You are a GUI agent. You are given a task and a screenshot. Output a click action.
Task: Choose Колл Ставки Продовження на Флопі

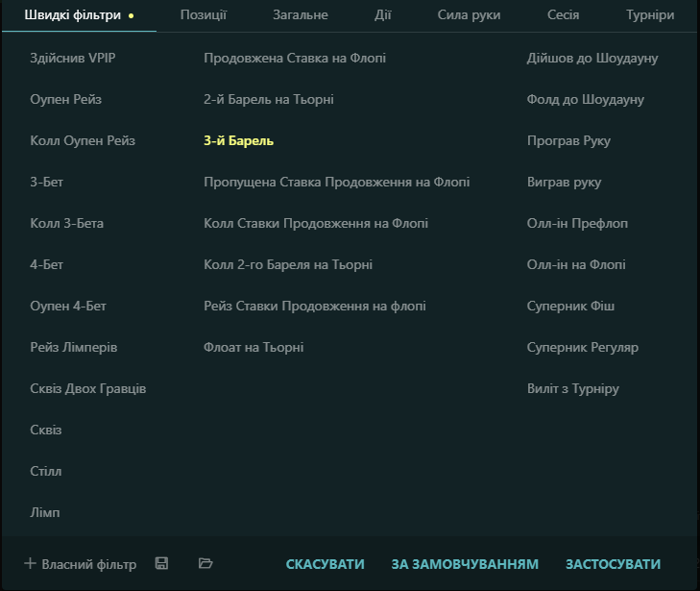point(316,223)
